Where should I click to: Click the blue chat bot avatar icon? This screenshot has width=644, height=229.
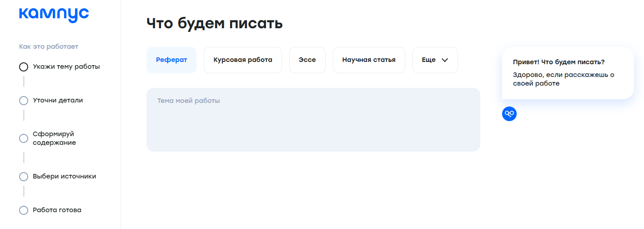(509, 114)
